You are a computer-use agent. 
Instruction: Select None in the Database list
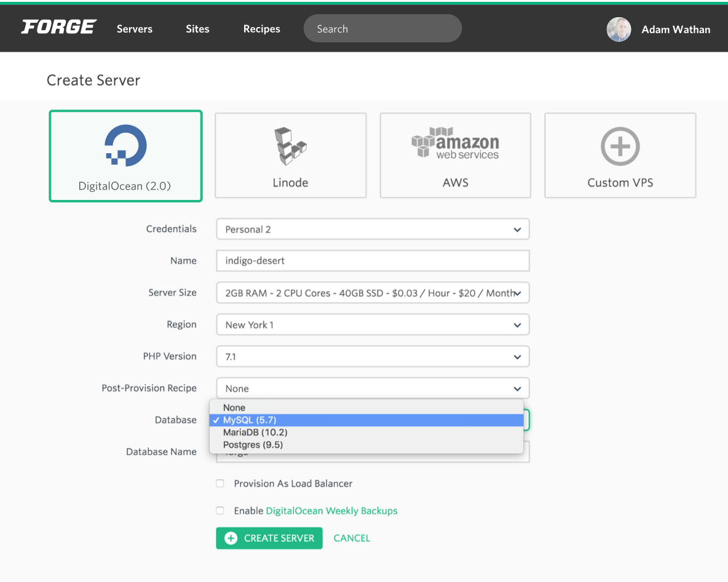pos(366,407)
